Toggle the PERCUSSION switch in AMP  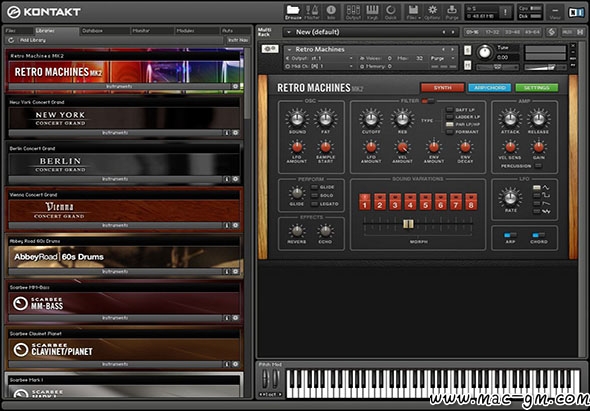tap(538, 166)
